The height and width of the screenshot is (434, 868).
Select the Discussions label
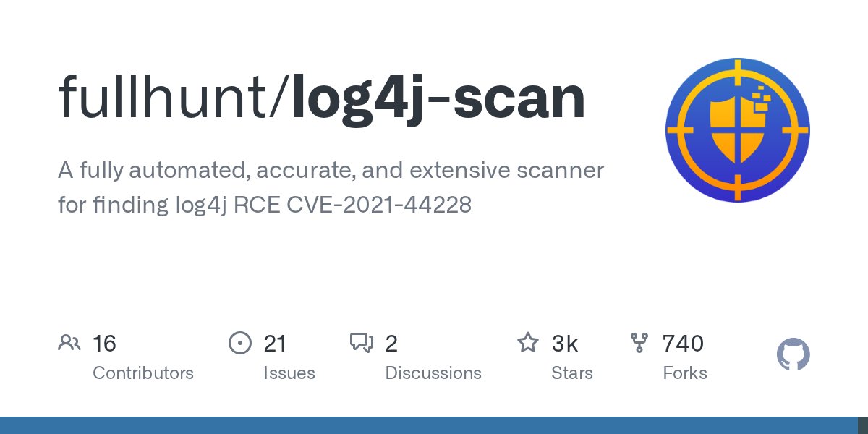[x=433, y=373]
